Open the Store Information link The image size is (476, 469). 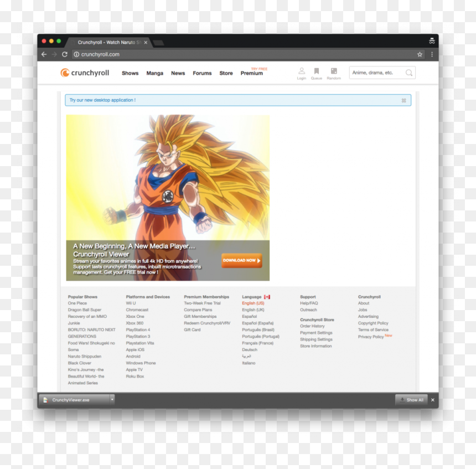[x=316, y=346]
